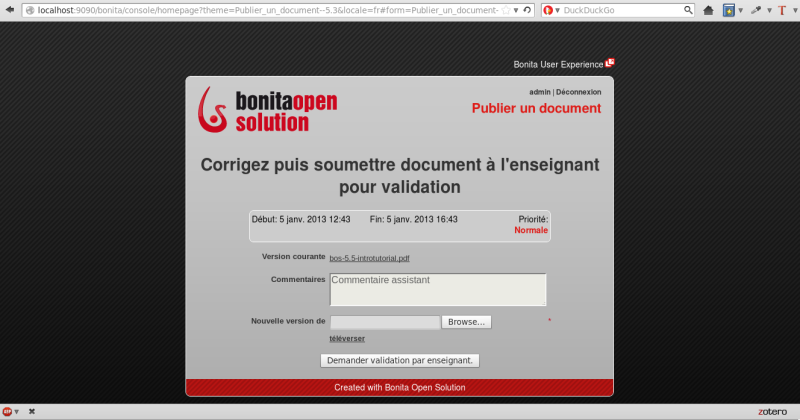Click the Bonita Open Solution logo

point(267,109)
